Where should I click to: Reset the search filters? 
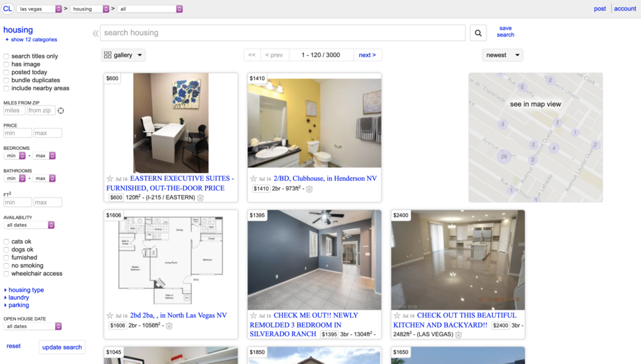[x=13, y=346]
